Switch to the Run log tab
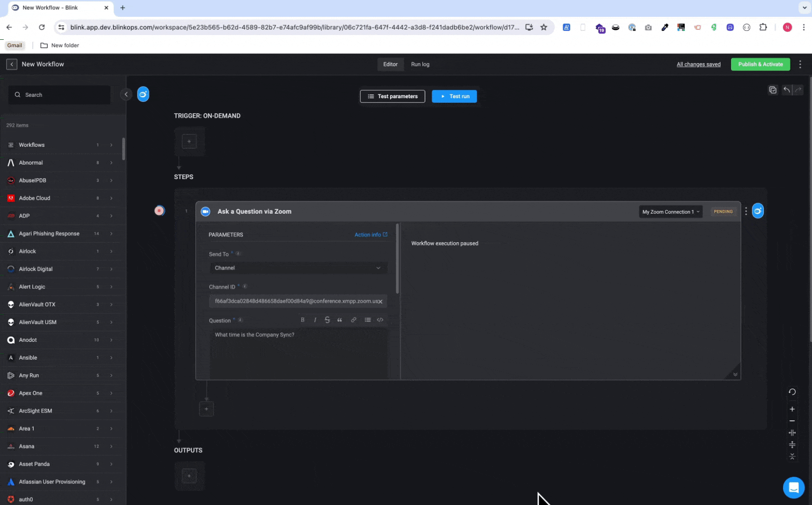The height and width of the screenshot is (505, 812). tap(420, 65)
